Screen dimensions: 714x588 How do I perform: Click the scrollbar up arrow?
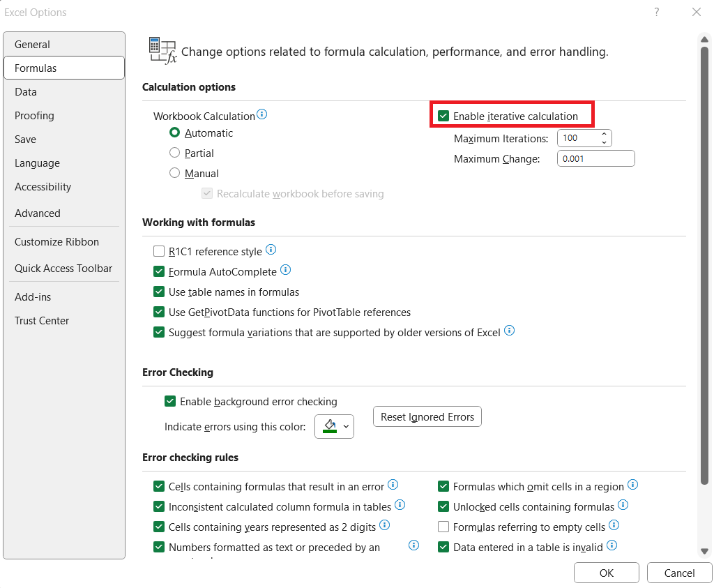coord(704,40)
